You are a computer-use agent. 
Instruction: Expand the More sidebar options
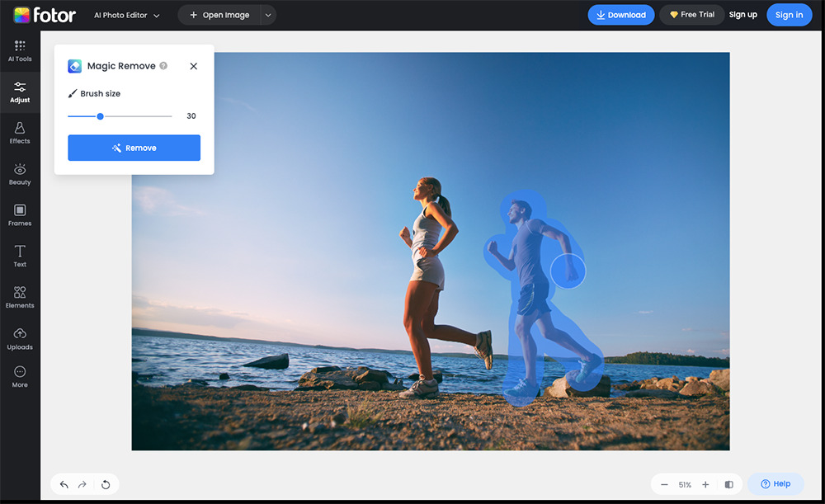tap(19, 376)
